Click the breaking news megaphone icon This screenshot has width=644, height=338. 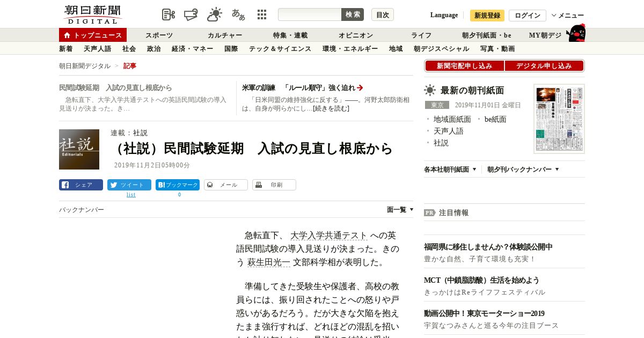(x=192, y=14)
